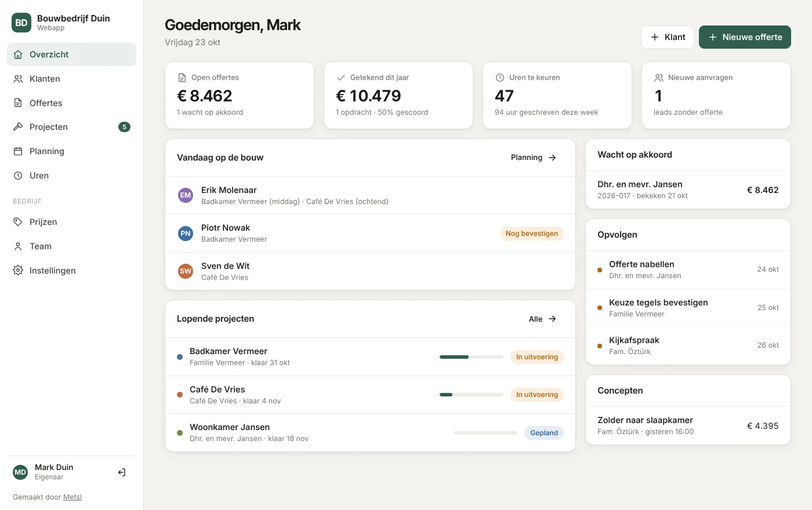Click the PN avatar for Piotr Nowak
Image resolution: width=812 pixels, height=510 pixels.
pos(186,234)
